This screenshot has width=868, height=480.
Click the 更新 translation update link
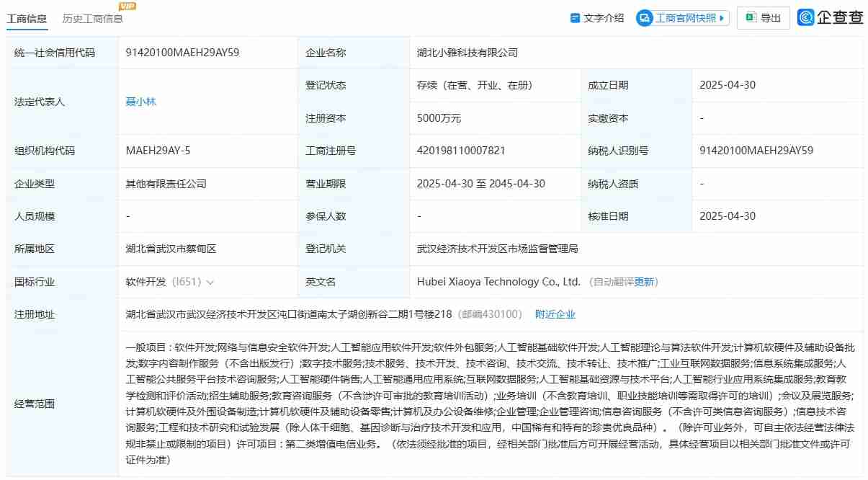point(645,282)
